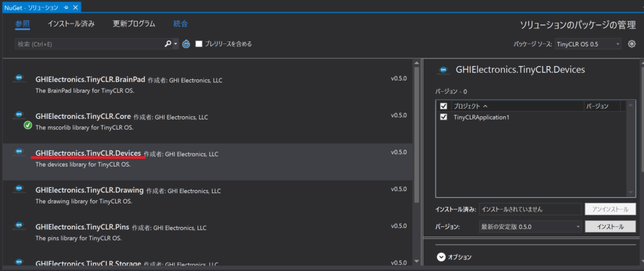Viewport: 644px width, 271px height.
Task: Click 'The BrainPad library for TinyCLR OS.' description
Action: [x=85, y=91]
